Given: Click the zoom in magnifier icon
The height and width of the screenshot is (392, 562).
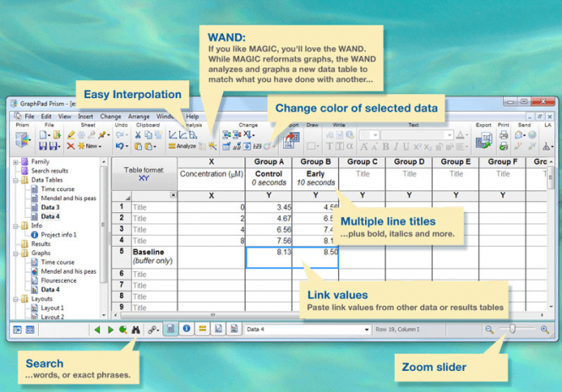Looking at the screenshot, I should tap(545, 329).
